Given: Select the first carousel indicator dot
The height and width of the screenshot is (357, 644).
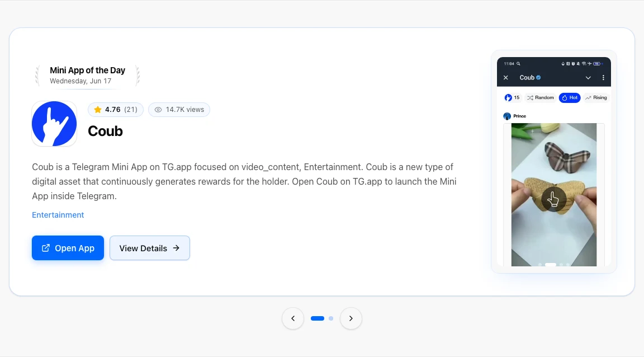Looking at the screenshot, I should [318, 318].
